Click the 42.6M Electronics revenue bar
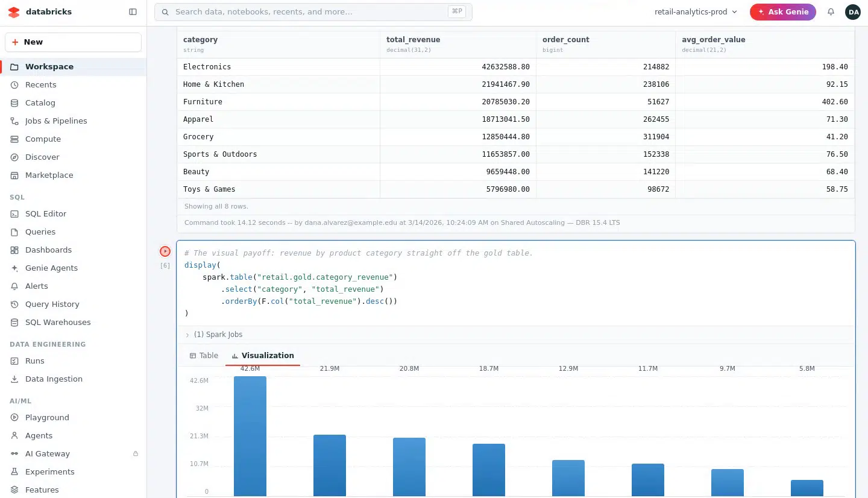Image resolution: width=868 pixels, height=498 pixels. 250,436
